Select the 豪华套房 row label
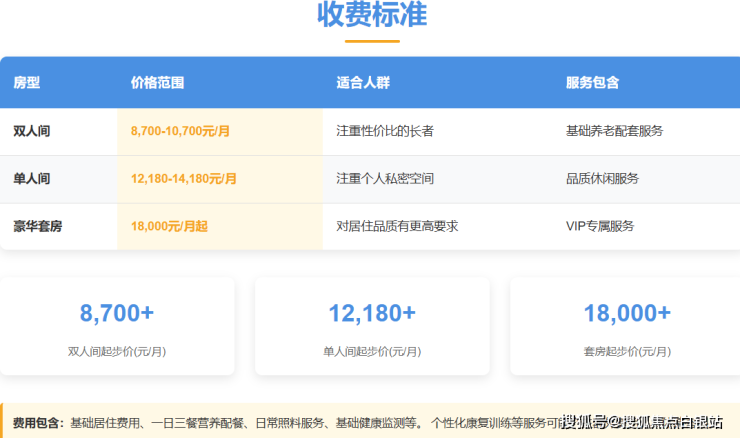The width and height of the screenshot is (740, 438). pyautogui.click(x=38, y=226)
